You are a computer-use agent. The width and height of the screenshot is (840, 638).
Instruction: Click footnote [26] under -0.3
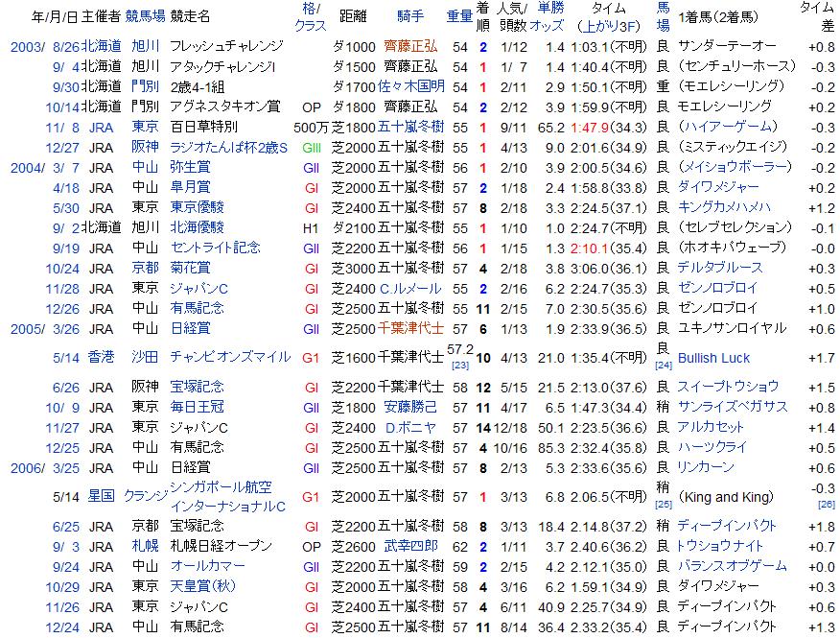point(826,504)
